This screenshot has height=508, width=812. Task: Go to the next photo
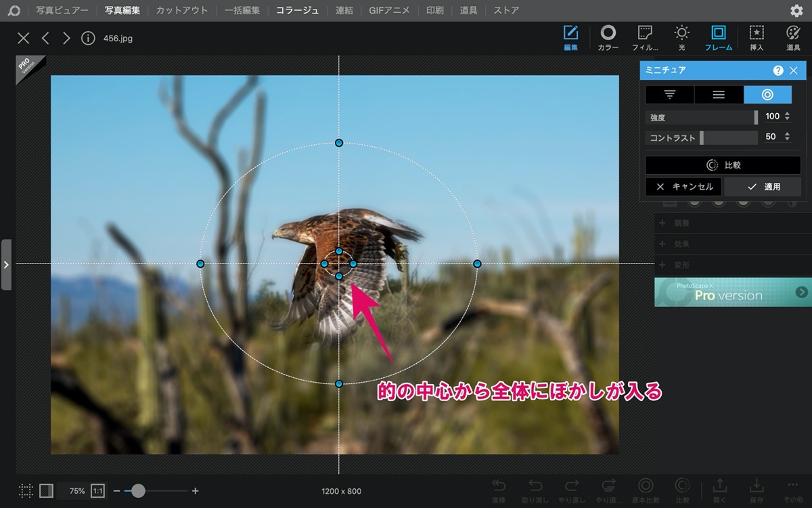click(66, 38)
